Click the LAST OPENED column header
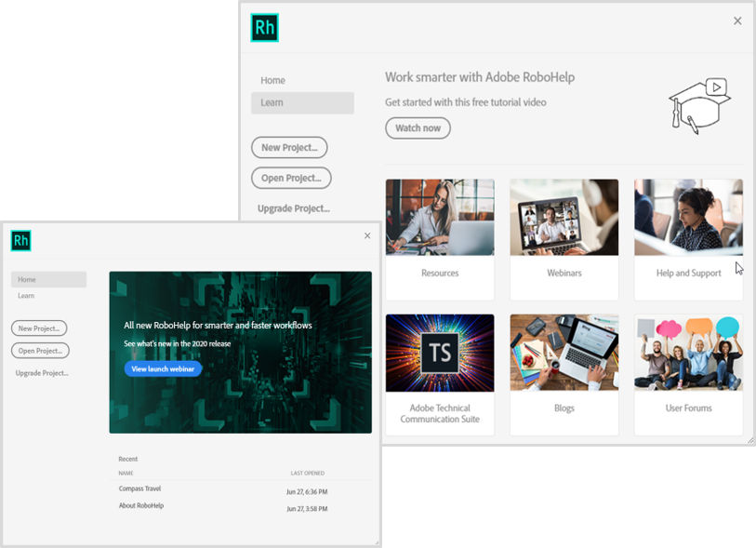 (x=308, y=474)
